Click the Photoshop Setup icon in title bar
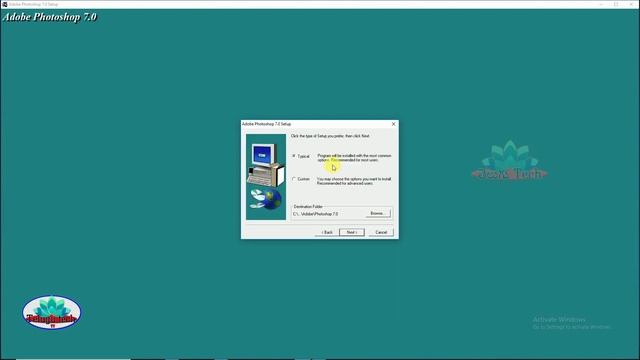This screenshot has height=360, width=640. point(4,4)
